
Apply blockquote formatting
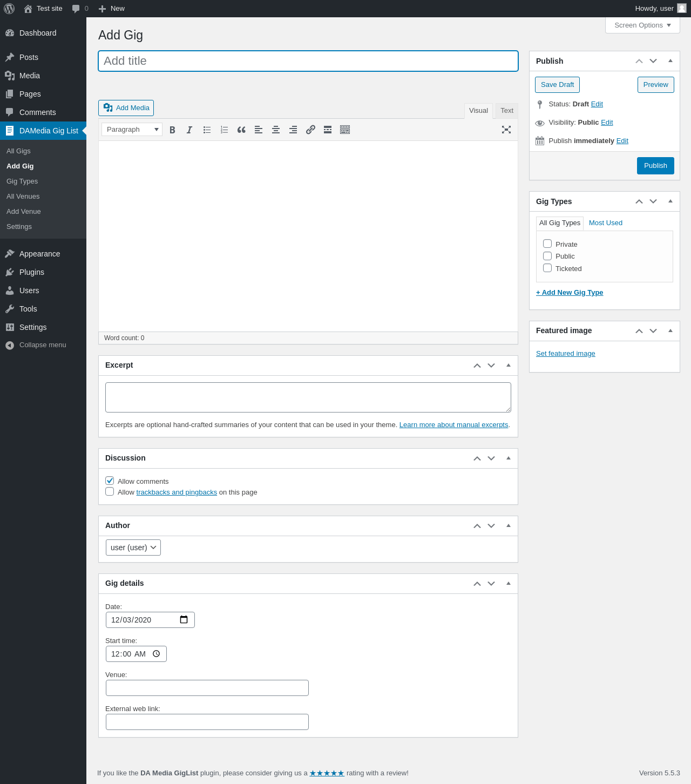click(241, 130)
